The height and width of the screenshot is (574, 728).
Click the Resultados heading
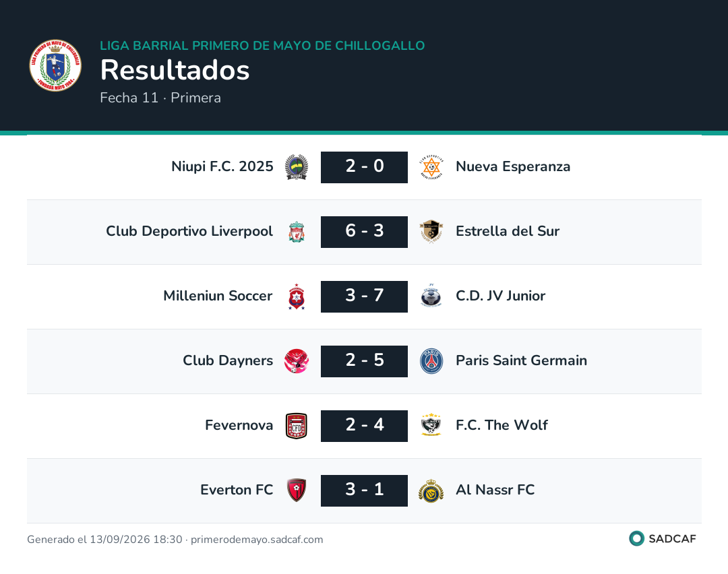[x=175, y=70]
